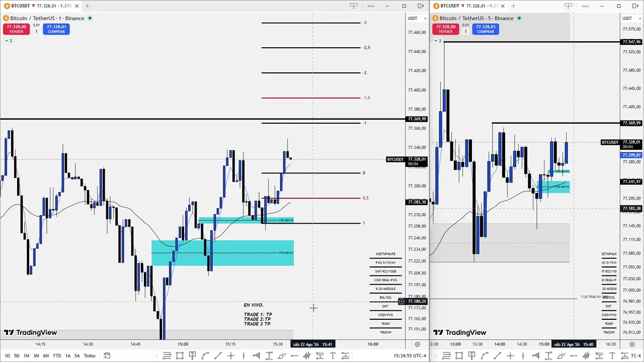Image resolution: width=644 pixels, height=362 pixels.
Task: Set date range to Todos
Action: pyautogui.click(x=90, y=356)
